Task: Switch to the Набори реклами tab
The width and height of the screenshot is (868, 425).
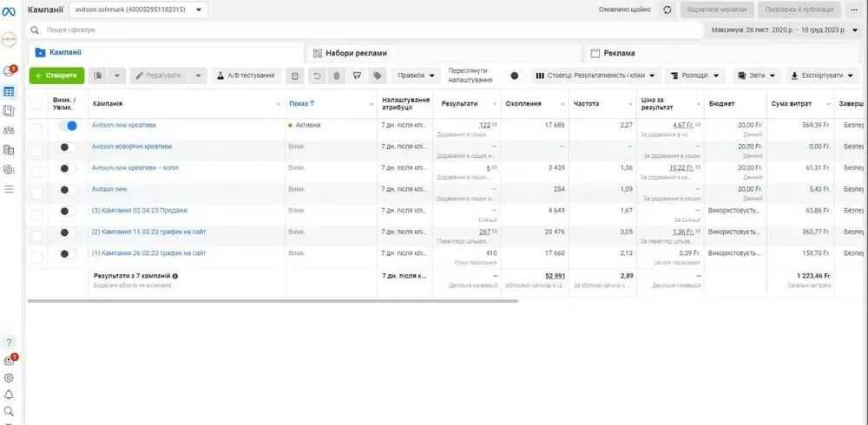Action: point(444,53)
